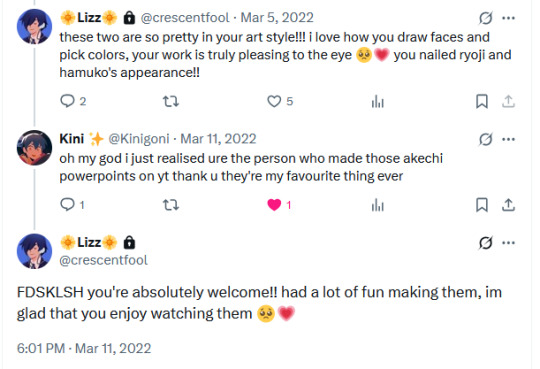Image resolution: width=540 pixels, height=369 pixels.
Task: Reply to Kini's tweet
Action: click(x=68, y=205)
